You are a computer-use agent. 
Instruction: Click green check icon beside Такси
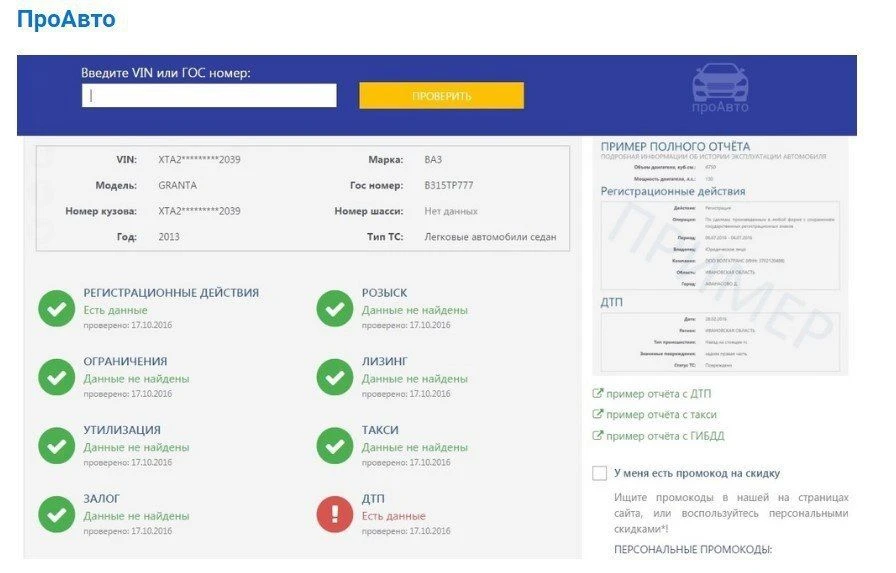[335, 446]
